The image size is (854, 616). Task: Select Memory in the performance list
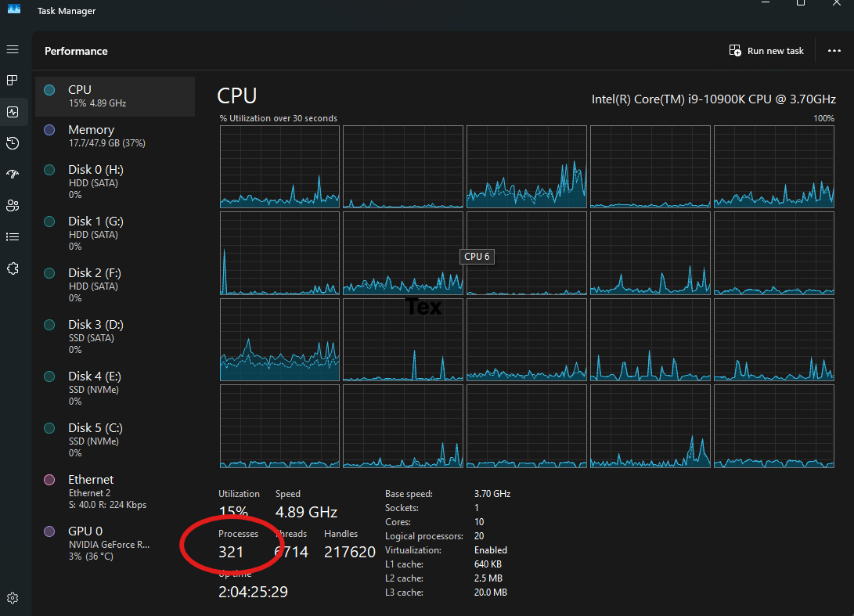tap(114, 136)
